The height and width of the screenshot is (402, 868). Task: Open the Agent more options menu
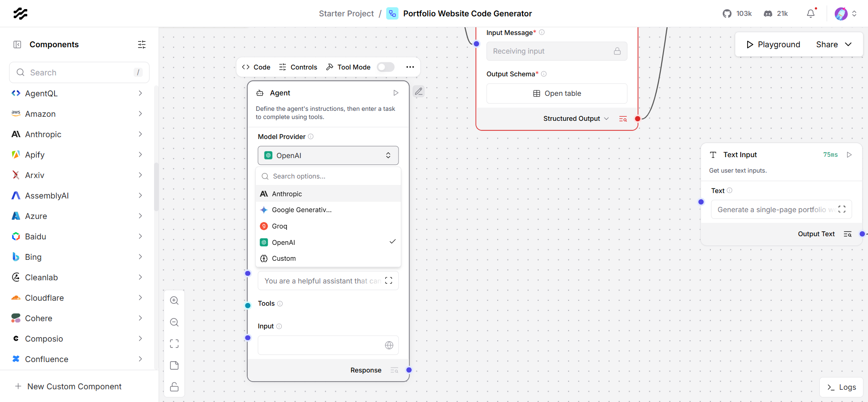point(410,67)
